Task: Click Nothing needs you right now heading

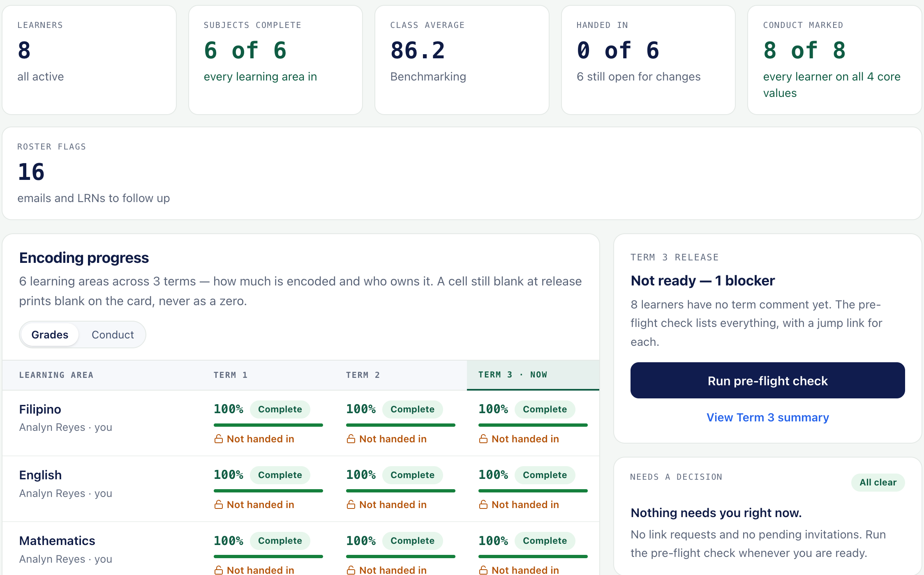Action: point(716,513)
